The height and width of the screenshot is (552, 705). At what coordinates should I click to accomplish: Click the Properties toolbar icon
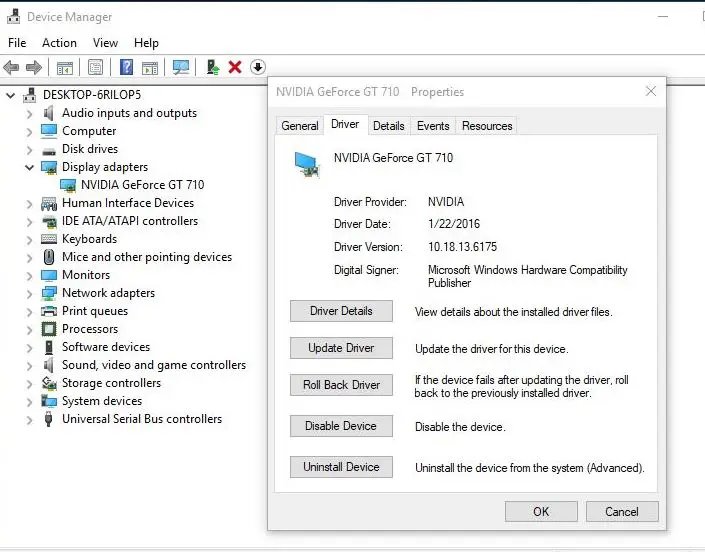click(95, 67)
